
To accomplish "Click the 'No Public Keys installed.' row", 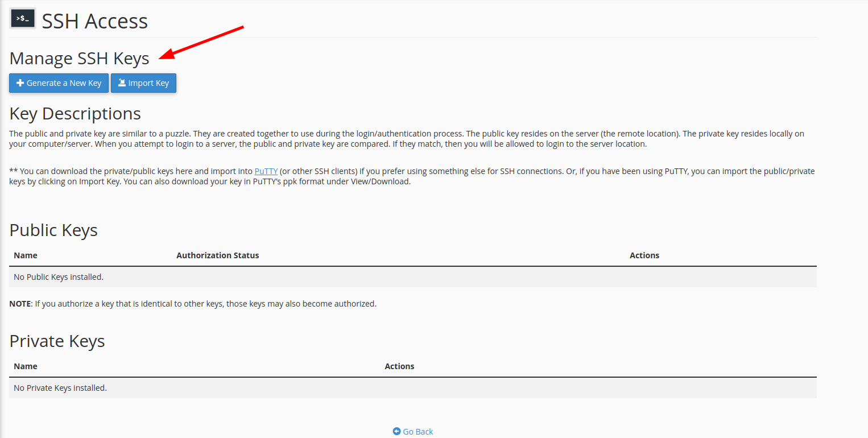I will tap(413, 277).
